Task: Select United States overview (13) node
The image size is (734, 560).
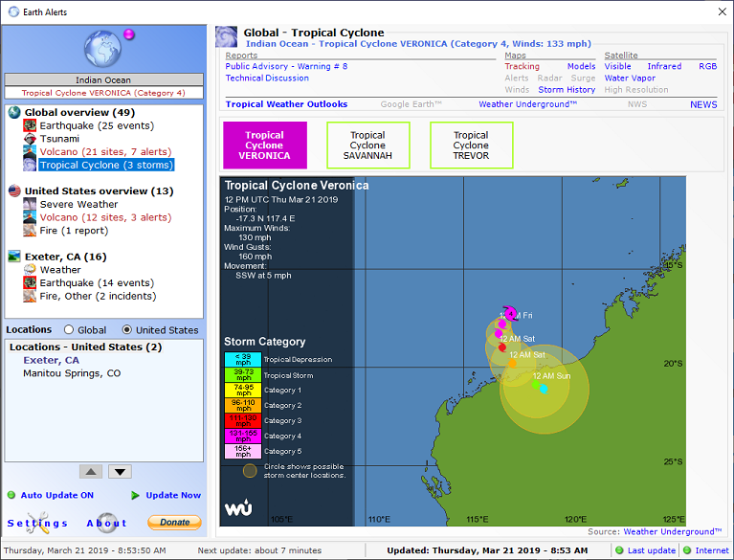Action: click(100, 191)
